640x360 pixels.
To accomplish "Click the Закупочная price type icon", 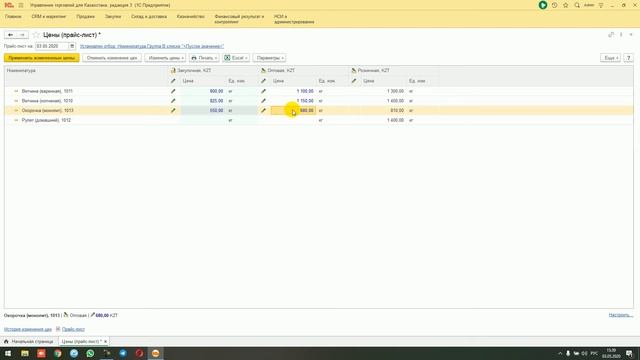I will (x=173, y=71).
